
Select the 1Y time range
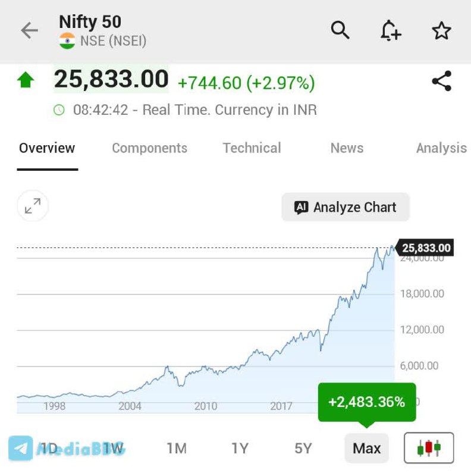tap(240, 448)
